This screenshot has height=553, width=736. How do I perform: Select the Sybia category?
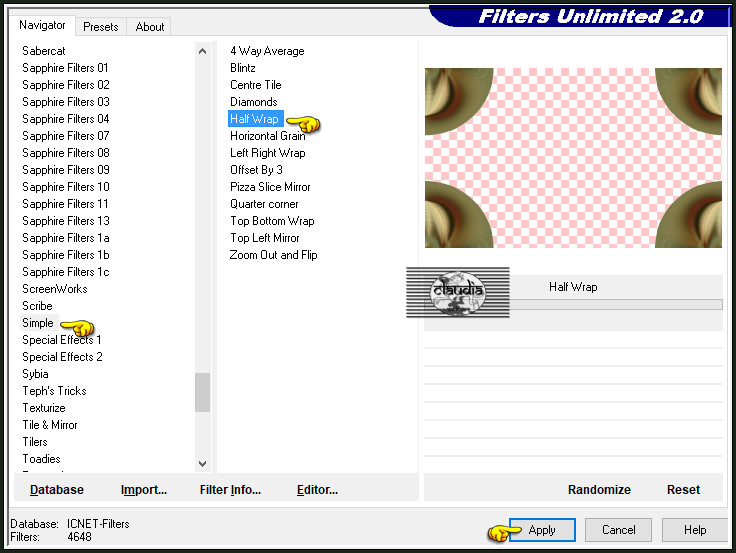point(35,374)
